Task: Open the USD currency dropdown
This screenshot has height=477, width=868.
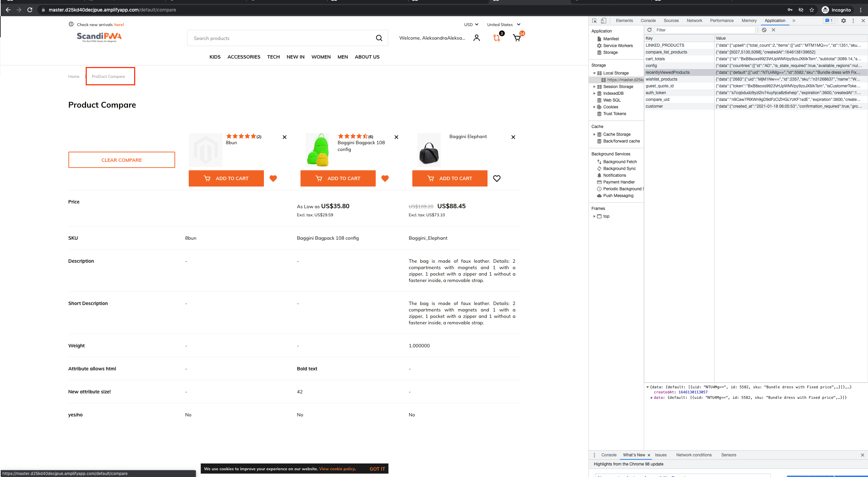Action: (x=471, y=24)
